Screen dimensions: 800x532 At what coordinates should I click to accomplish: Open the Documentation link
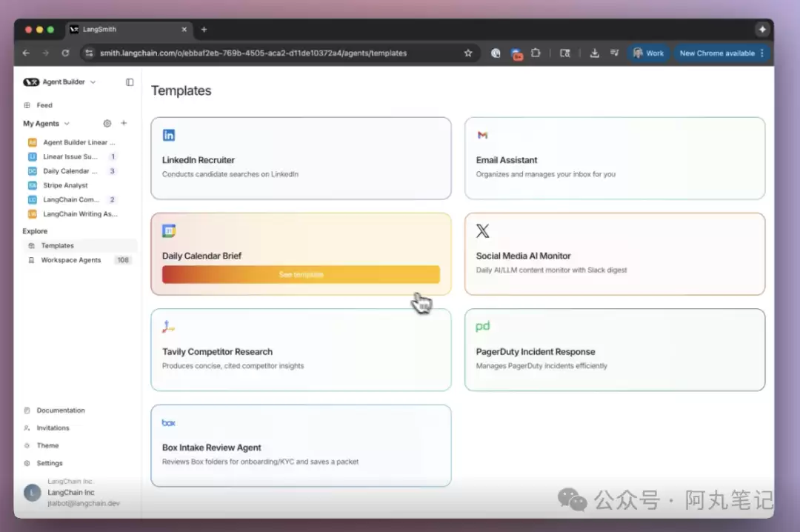pos(61,410)
